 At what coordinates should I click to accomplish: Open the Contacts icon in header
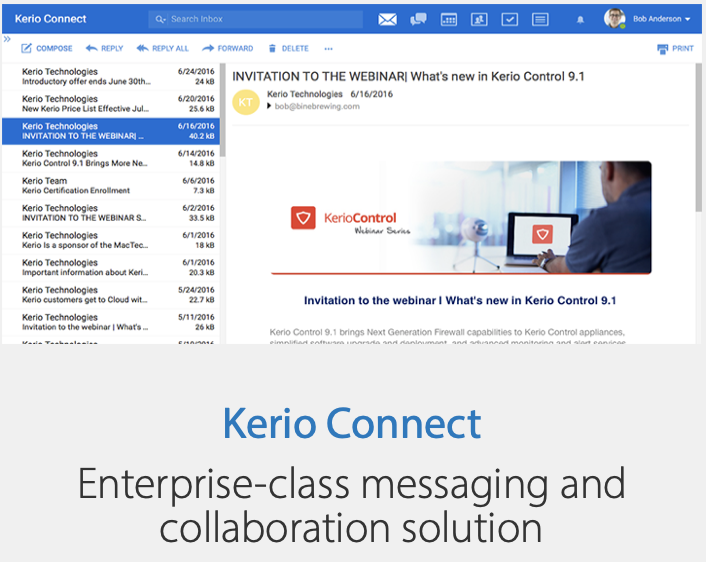pos(479,19)
